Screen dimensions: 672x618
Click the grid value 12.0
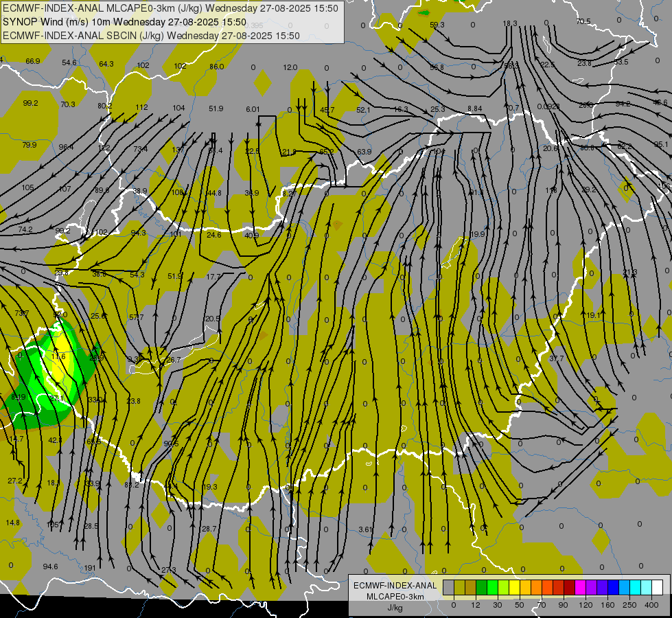[290, 67]
